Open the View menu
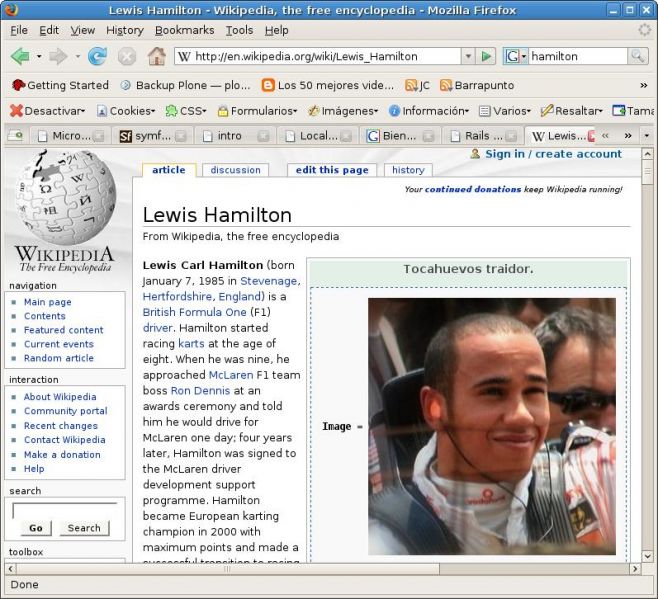This screenshot has height=599, width=658. pos(82,30)
